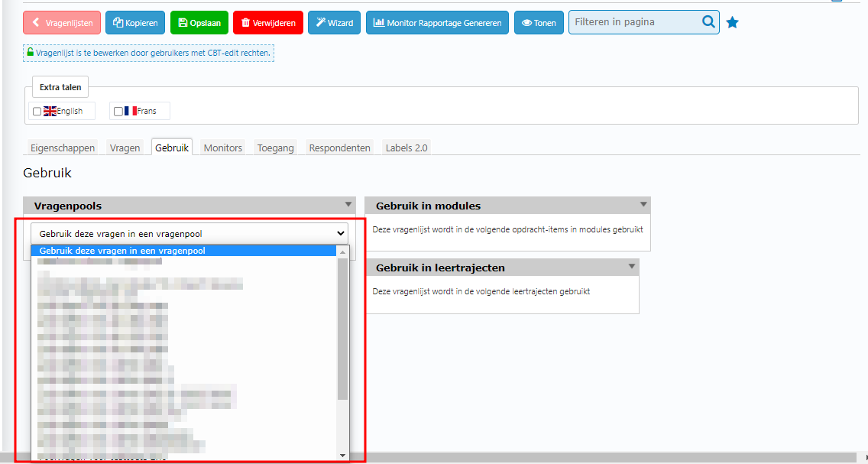
Task: Open the Wizard tool
Action: [x=335, y=23]
